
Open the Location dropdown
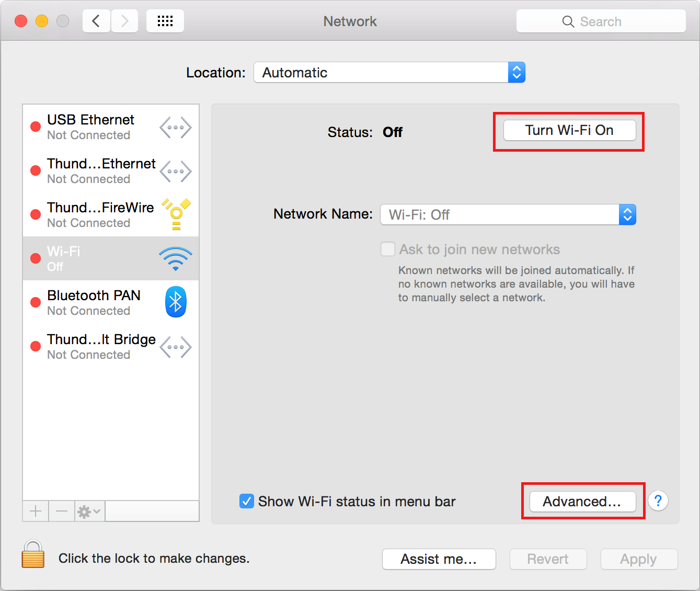(389, 73)
